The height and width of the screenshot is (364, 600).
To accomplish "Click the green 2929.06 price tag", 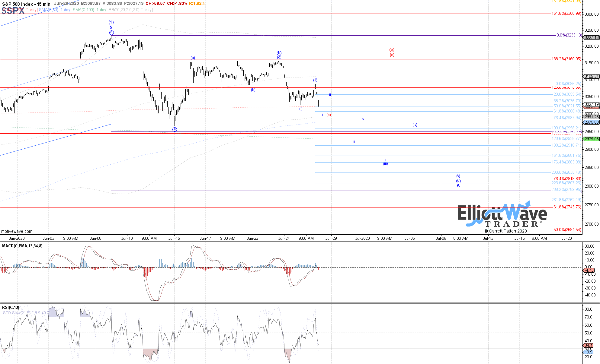I will [x=591, y=139].
